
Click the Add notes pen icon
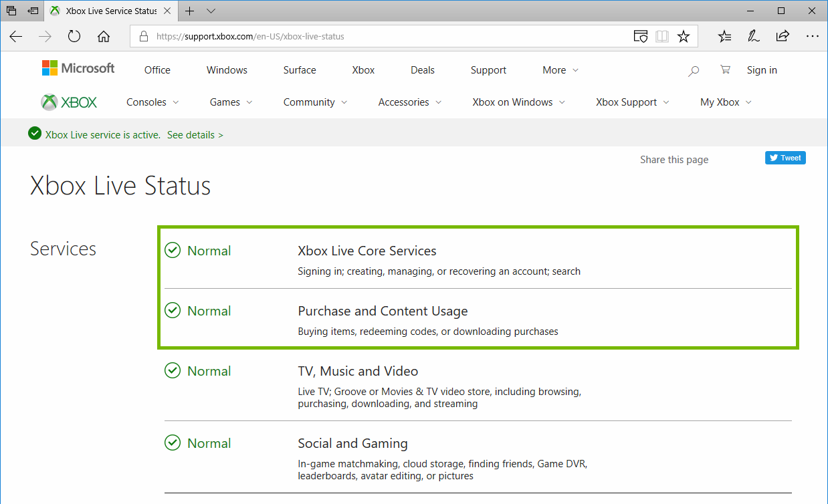coord(754,37)
